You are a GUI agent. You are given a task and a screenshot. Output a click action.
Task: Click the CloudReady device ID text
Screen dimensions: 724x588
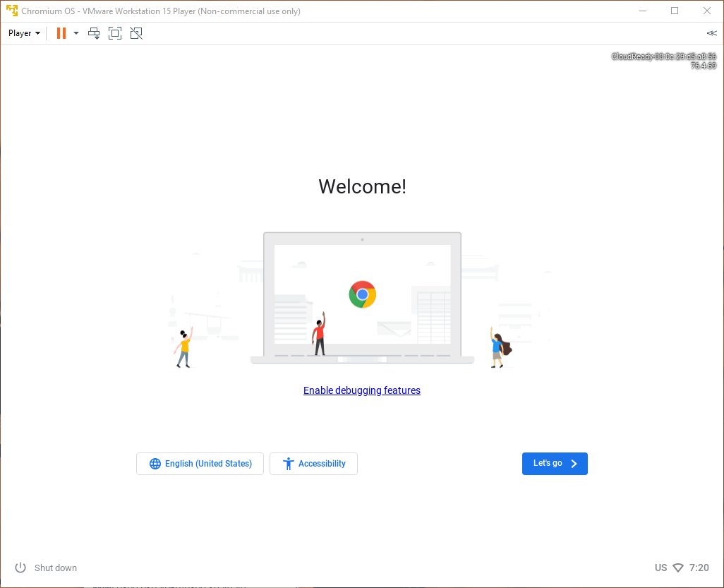pyautogui.click(x=664, y=56)
